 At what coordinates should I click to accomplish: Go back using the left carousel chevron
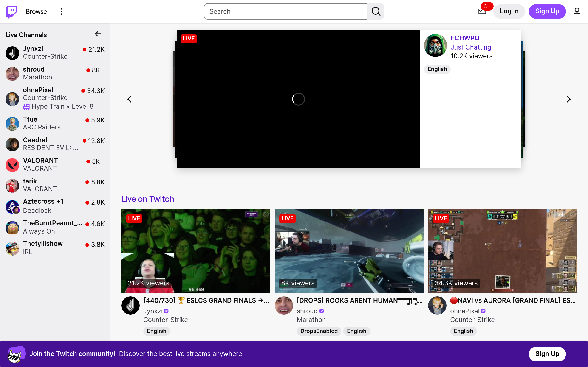pyautogui.click(x=129, y=99)
